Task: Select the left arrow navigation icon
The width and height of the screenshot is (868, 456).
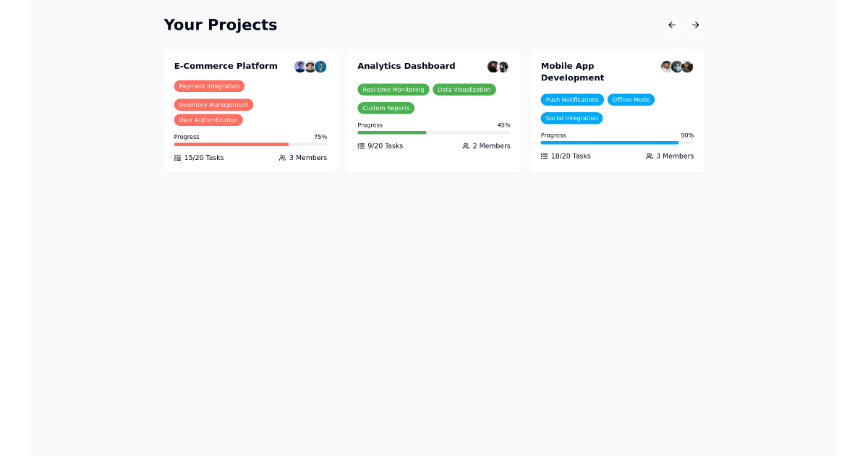Action: point(671,25)
